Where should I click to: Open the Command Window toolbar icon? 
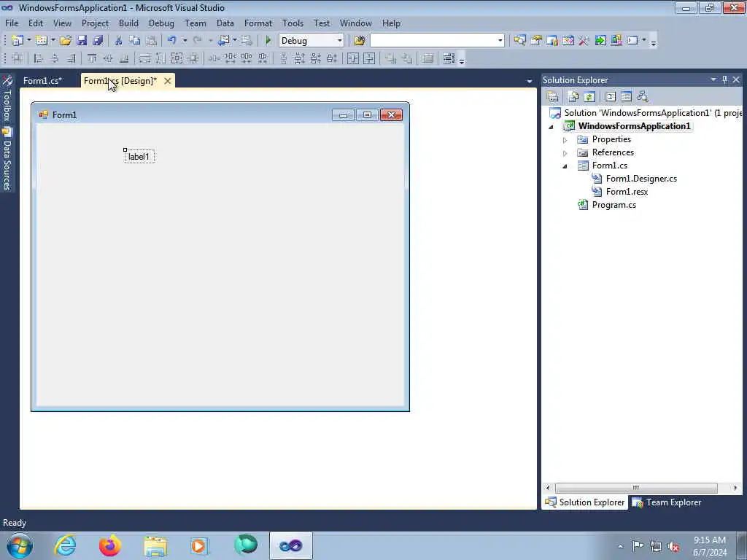[632, 41]
